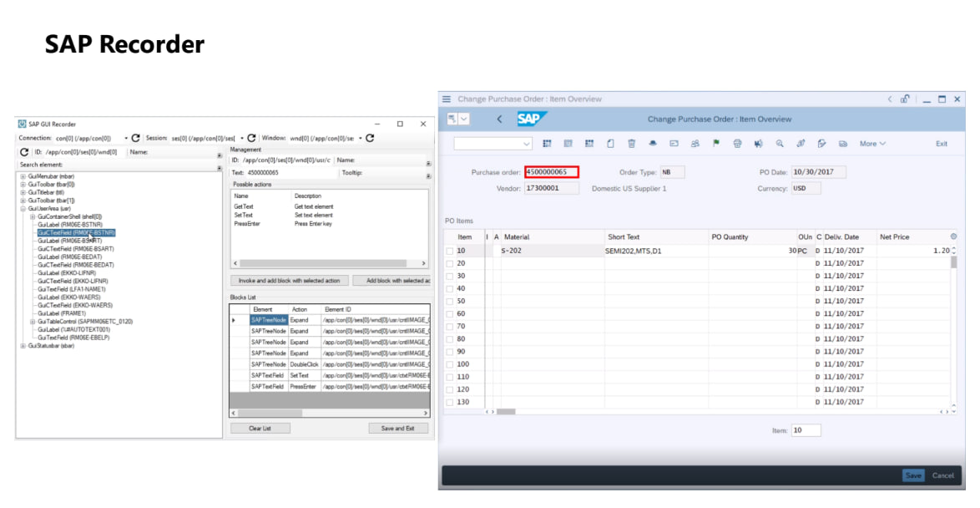Image resolution: width=980 pixels, height=508 pixels.
Task: Click the Clear List button
Action: coord(260,429)
